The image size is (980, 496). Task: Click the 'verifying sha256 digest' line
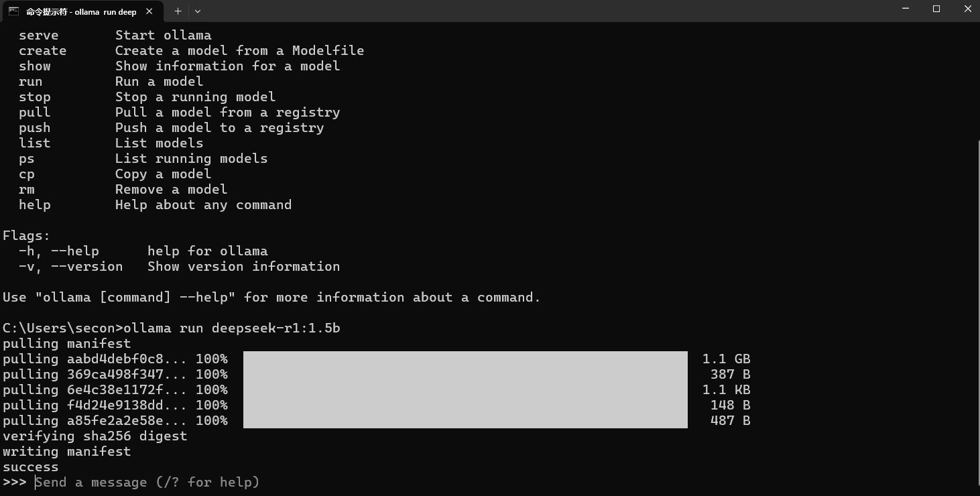click(95, 436)
